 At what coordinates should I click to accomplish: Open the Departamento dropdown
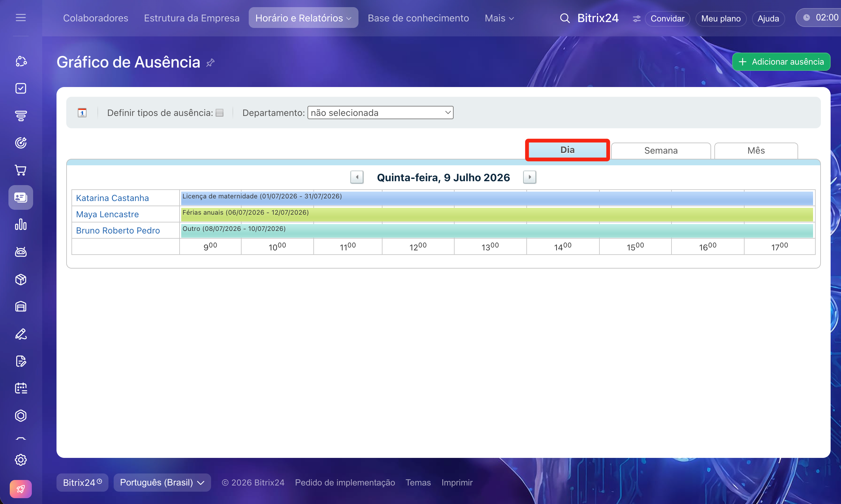pos(380,113)
